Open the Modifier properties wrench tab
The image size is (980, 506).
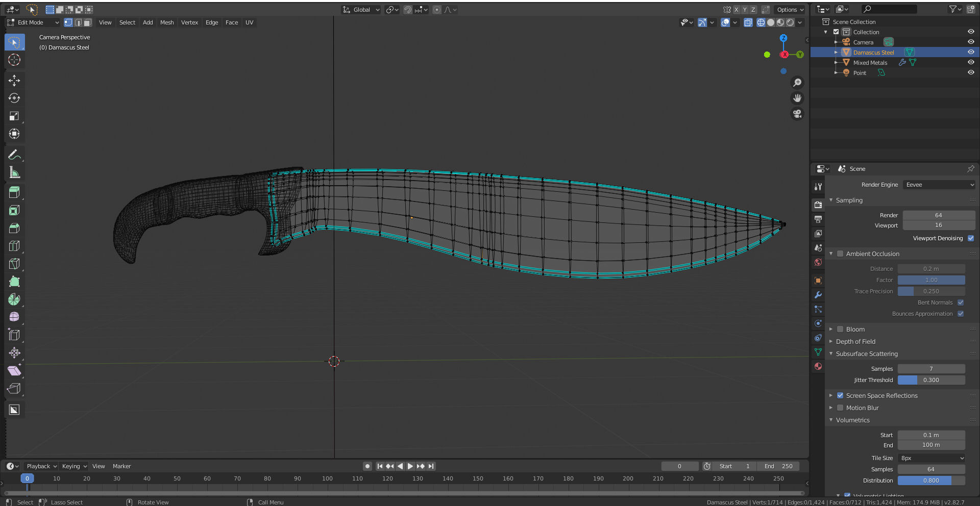(x=818, y=295)
